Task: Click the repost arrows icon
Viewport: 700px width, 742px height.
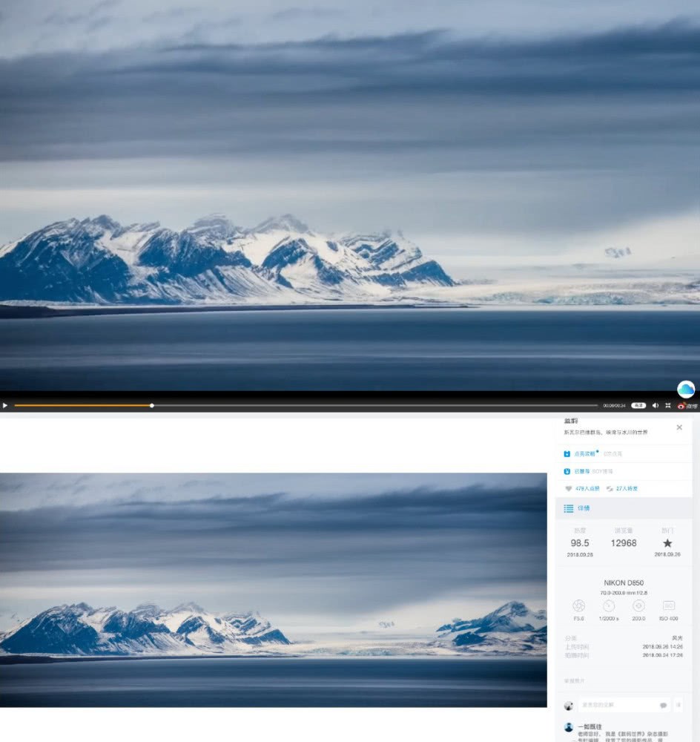Action: pyautogui.click(x=609, y=489)
